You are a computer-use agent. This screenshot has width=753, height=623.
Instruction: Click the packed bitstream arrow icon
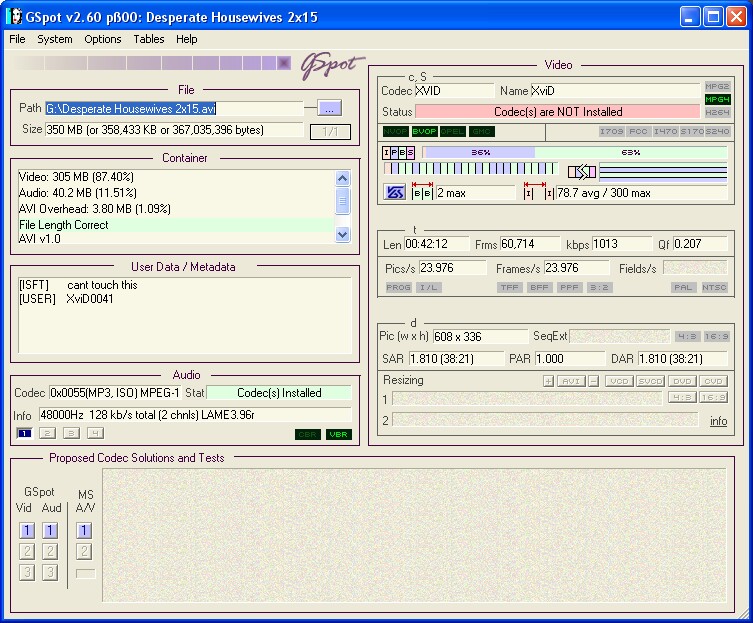tap(582, 172)
